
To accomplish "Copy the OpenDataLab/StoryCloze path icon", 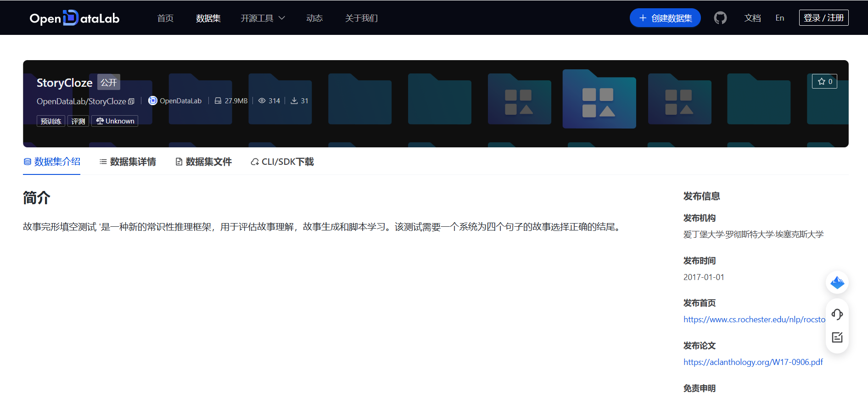I will pyautogui.click(x=131, y=101).
